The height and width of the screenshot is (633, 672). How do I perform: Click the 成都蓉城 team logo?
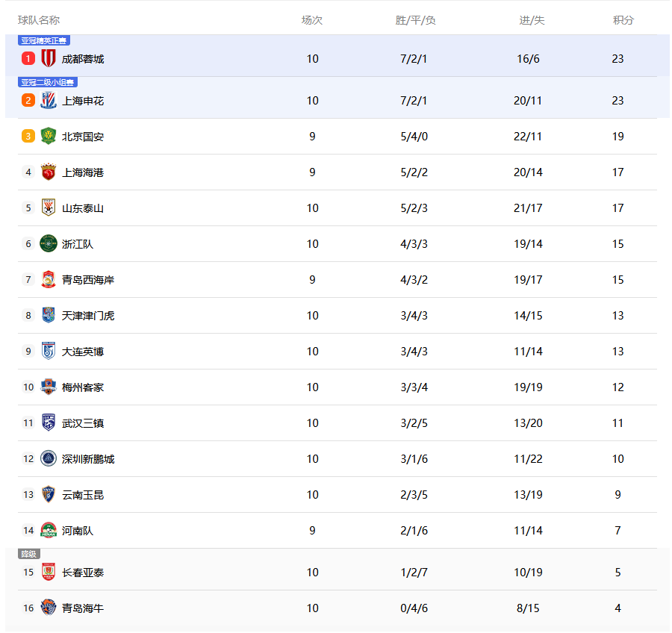pos(49,58)
